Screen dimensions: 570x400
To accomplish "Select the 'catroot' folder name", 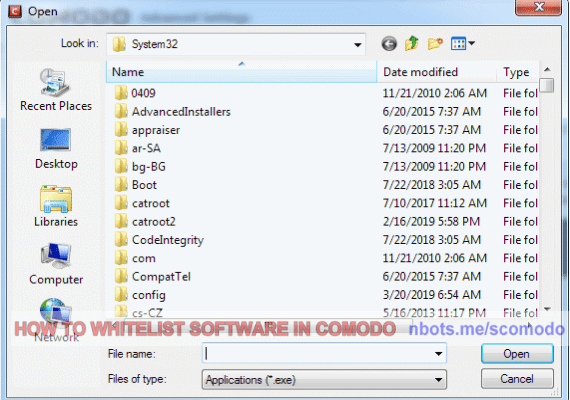I will tap(150, 203).
